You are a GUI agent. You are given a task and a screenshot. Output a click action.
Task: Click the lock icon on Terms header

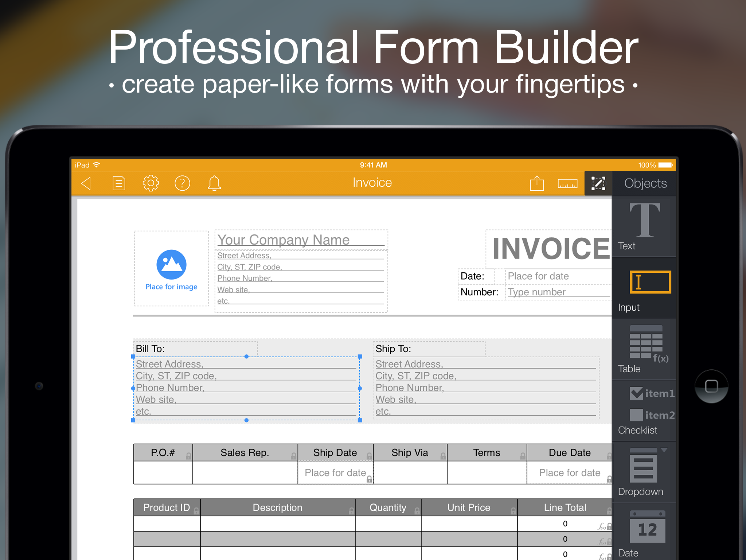[523, 456]
